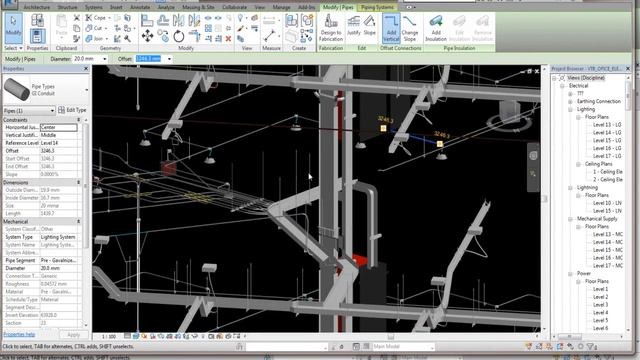The width and height of the screenshot is (640, 360).
Task: Click the Offset tool icon
Action: pyautogui.click(x=163, y=20)
